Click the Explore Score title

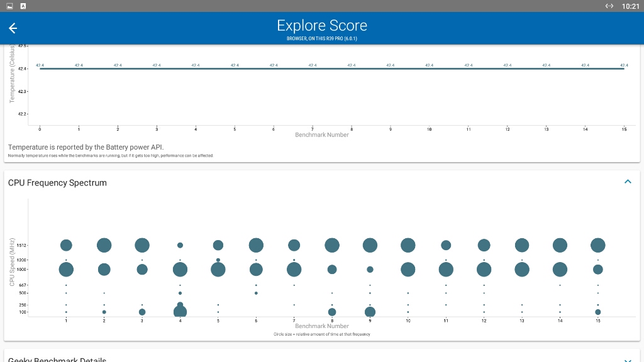pyautogui.click(x=322, y=25)
